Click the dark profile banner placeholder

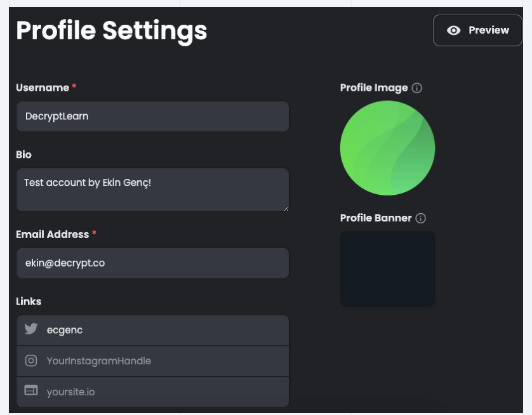(387, 269)
